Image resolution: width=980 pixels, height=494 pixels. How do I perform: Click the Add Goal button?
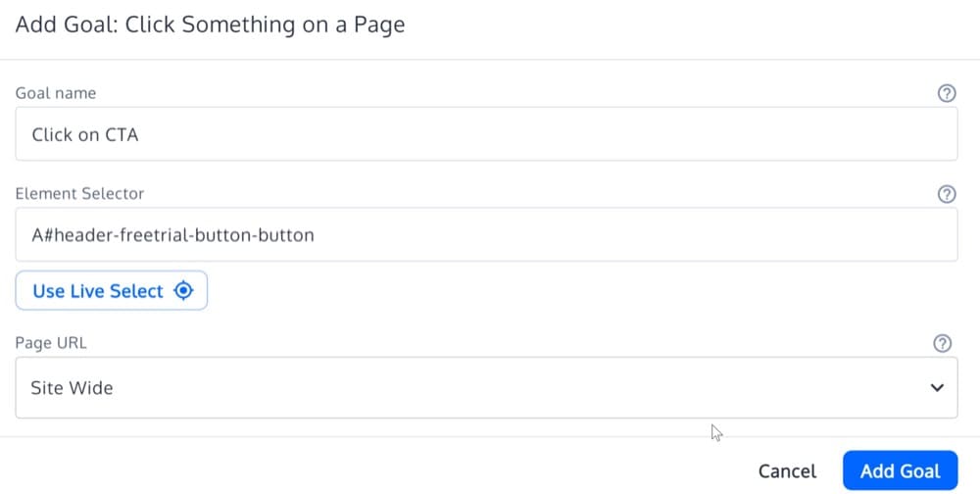(x=900, y=471)
